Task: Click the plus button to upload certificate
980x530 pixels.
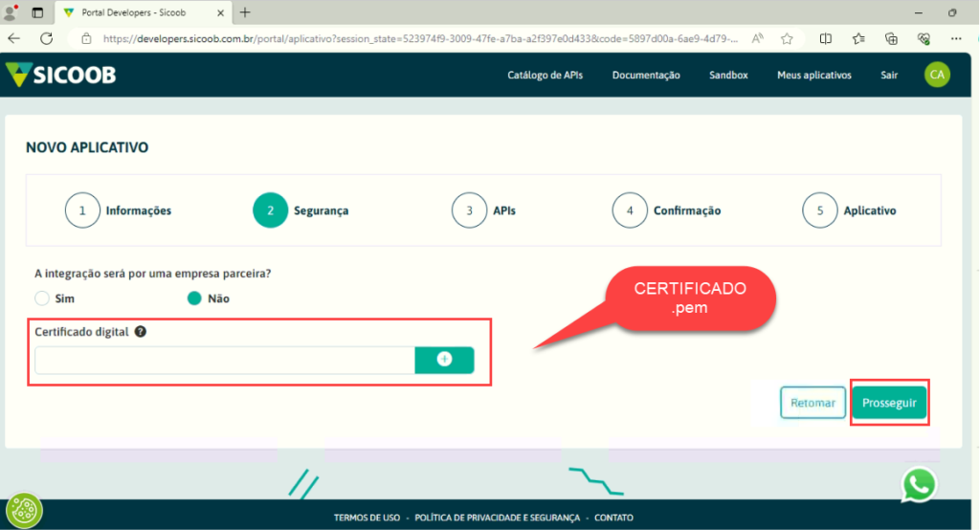Action: (444, 360)
